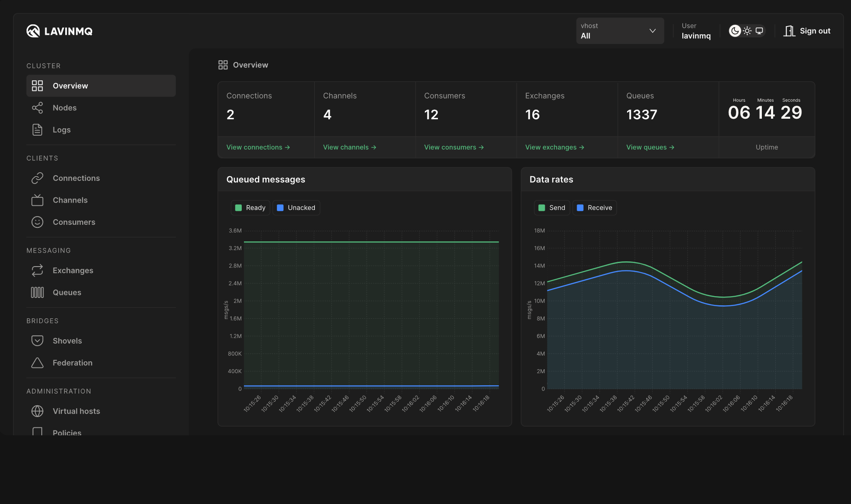Open the vhost dropdown
851x504 pixels.
[620, 31]
